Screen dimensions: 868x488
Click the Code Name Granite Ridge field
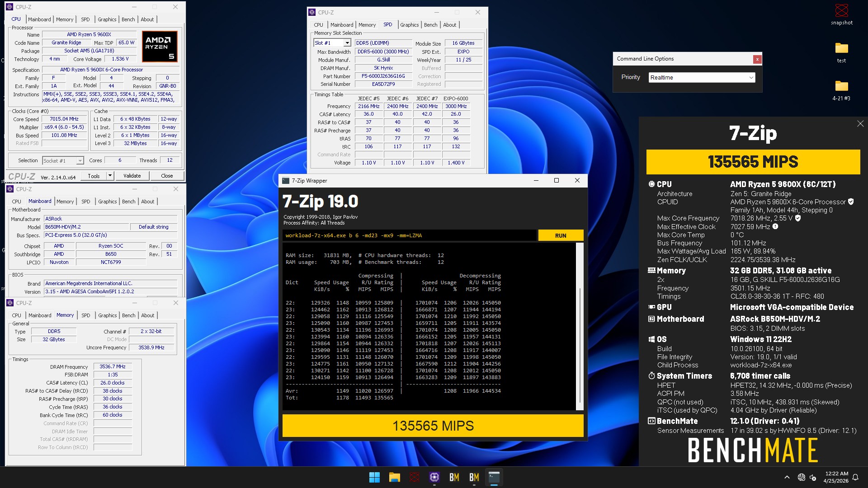[66, 42]
